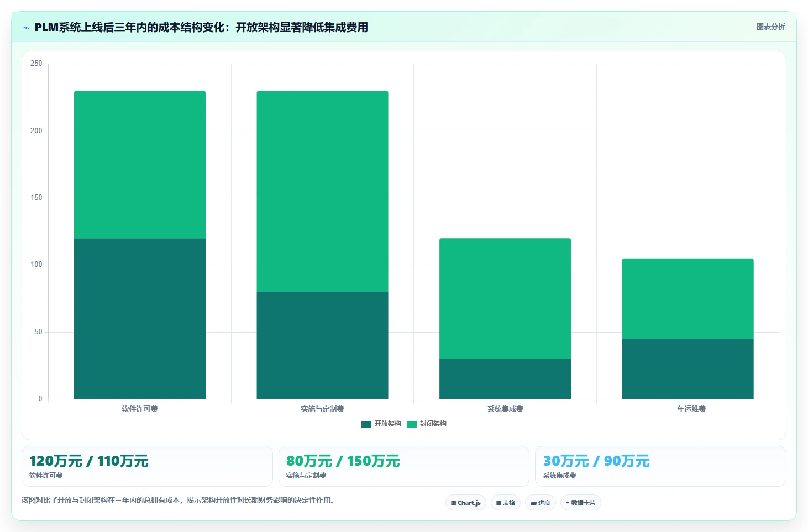Click the 实施与定制费 caption in second stat card
This screenshot has width=808, height=532.
[306, 476]
